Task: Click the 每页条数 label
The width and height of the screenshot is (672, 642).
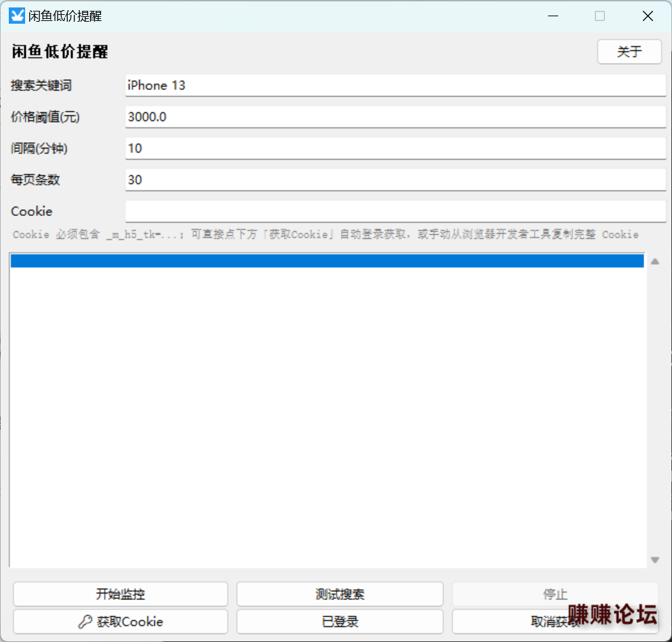Action: (x=35, y=179)
